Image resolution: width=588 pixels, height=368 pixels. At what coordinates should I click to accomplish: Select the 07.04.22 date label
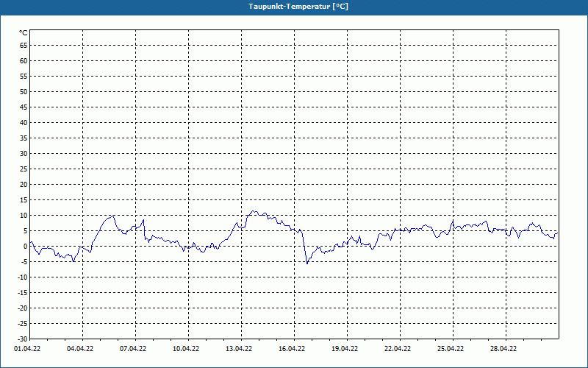pos(133,349)
